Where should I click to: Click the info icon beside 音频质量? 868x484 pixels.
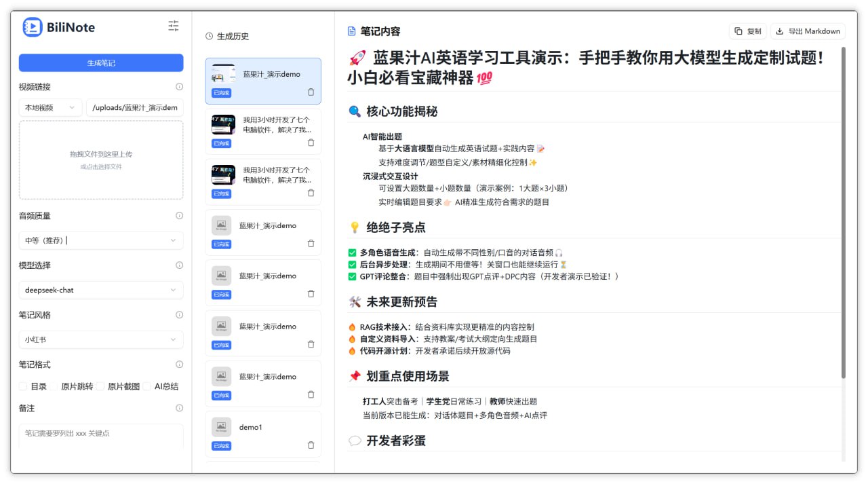[x=179, y=216]
